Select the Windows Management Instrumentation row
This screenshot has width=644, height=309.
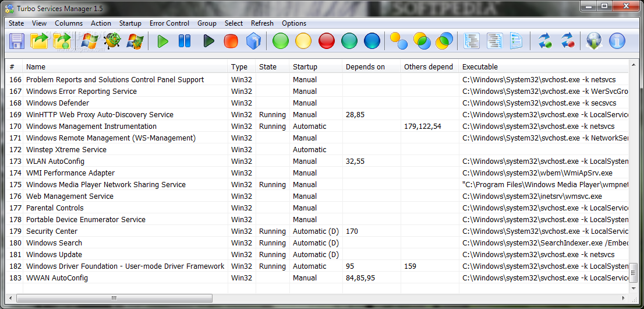[x=317, y=127]
